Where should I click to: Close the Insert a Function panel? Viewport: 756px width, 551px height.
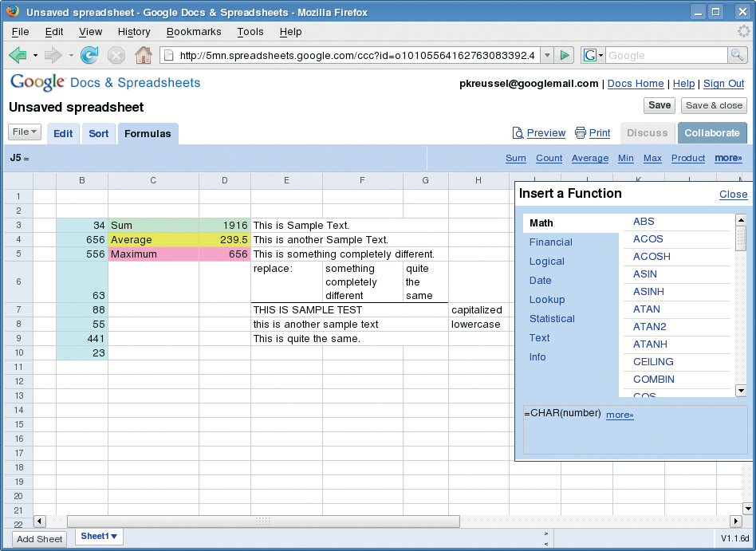pos(734,195)
